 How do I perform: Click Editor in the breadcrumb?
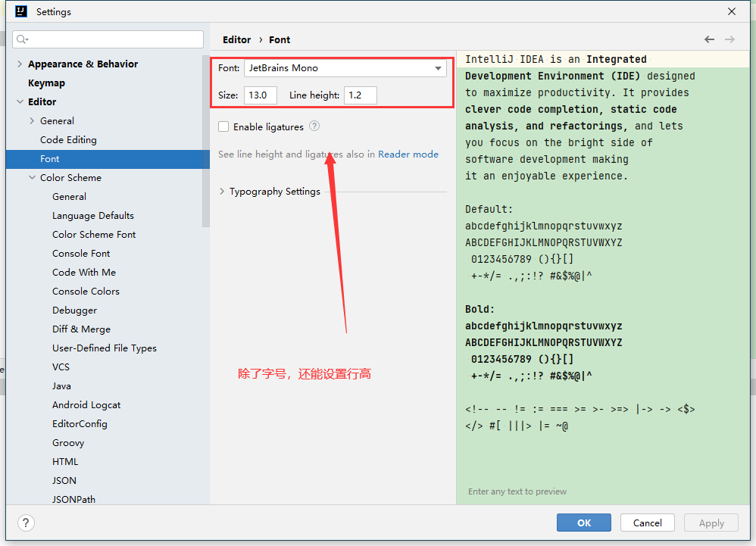[x=237, y=39]
